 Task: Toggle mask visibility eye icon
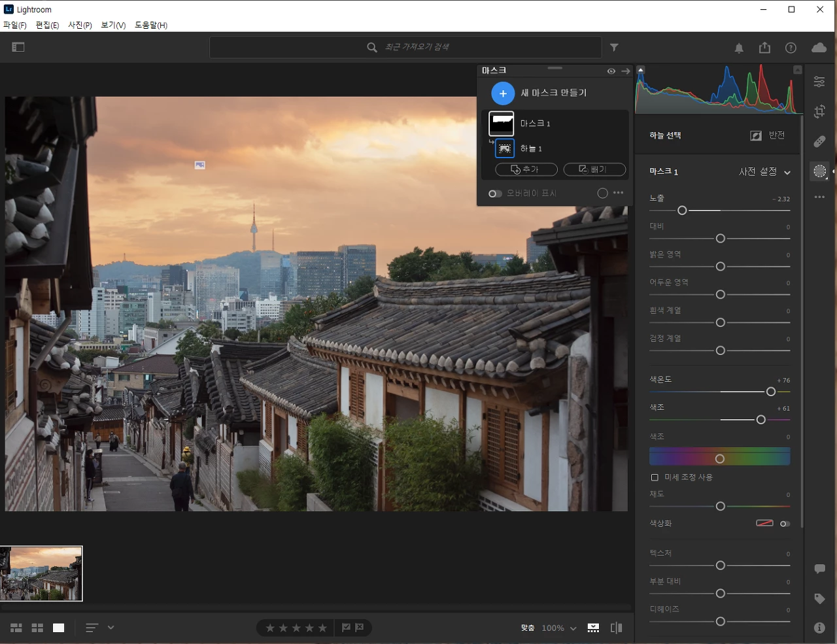pos(611,71)
